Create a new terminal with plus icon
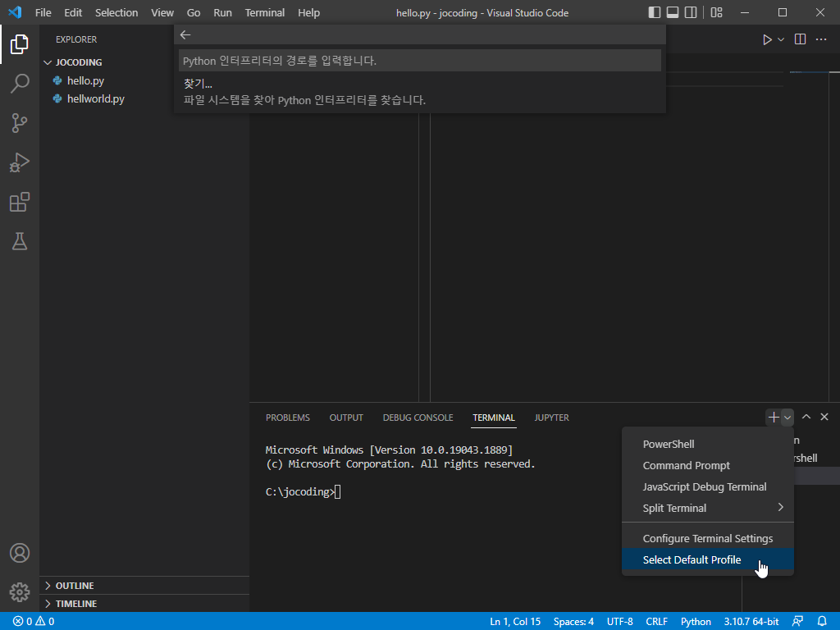 [x=773, y=418]
